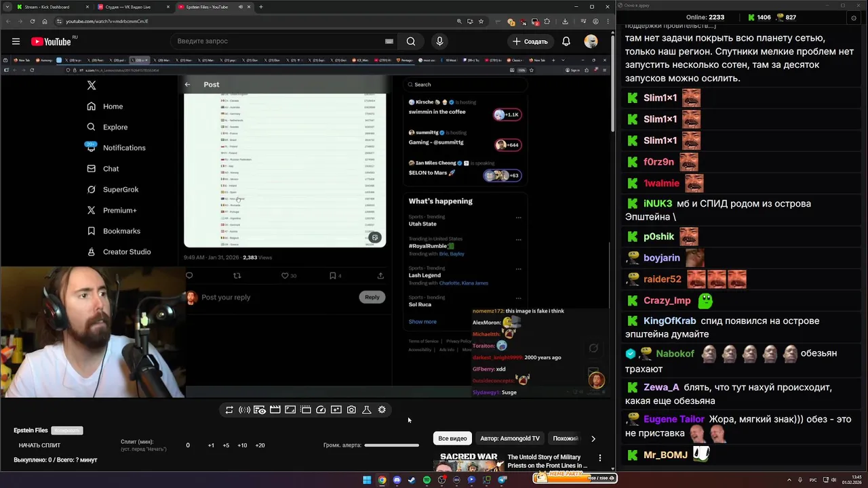Click the share icon under the post
The image size is (868, 488).
(x=380, y=275)
